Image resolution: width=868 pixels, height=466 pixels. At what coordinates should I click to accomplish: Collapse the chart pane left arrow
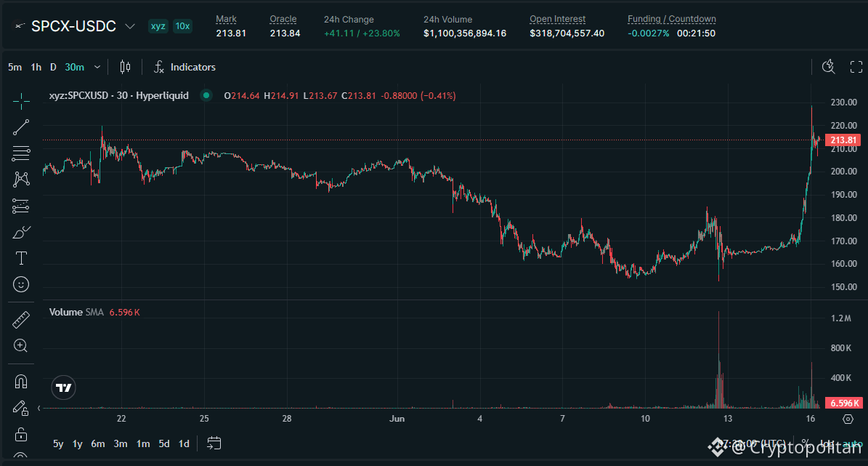[x=38, y=409]
